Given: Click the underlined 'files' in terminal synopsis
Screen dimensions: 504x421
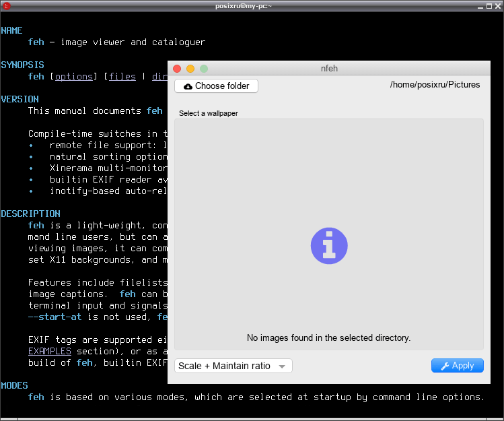Looking at the screenshot, I should [122, 77].
